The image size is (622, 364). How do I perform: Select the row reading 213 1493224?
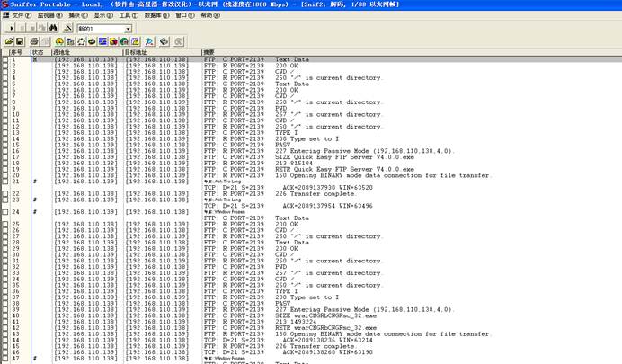pos(311,322)
